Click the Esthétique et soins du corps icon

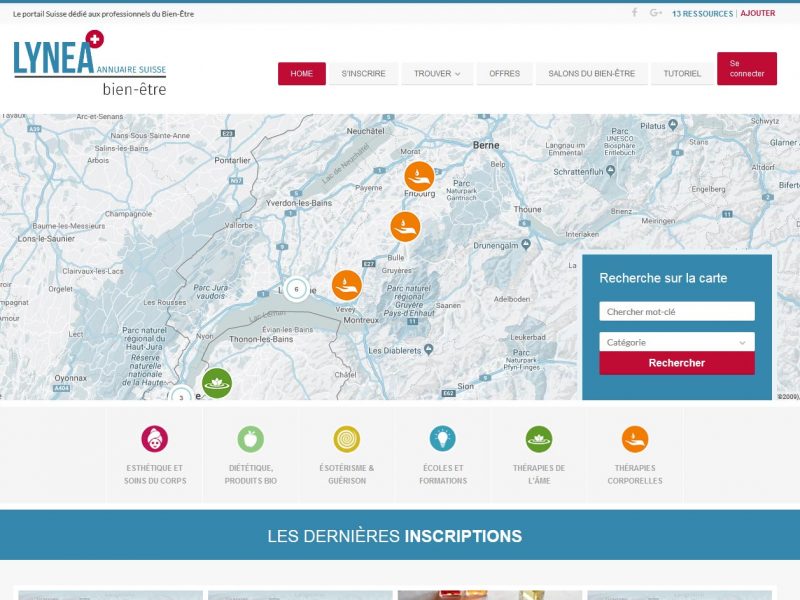point(155,439)
